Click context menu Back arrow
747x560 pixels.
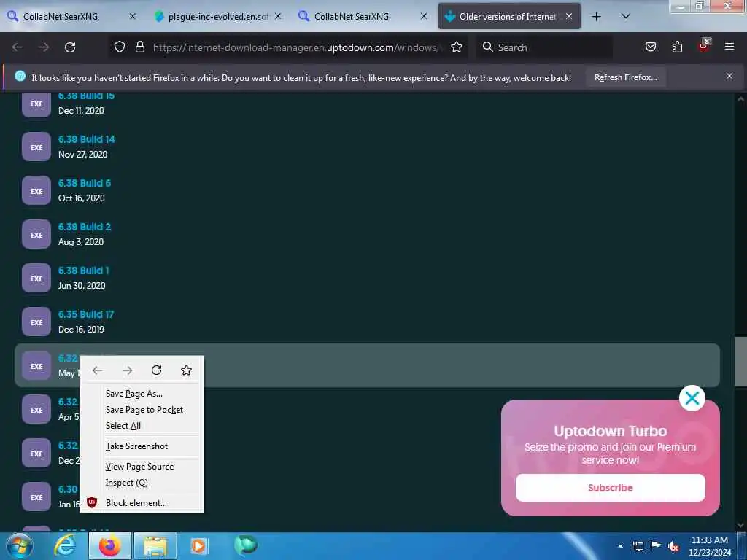pyautogui.click(x=98, y=370)
